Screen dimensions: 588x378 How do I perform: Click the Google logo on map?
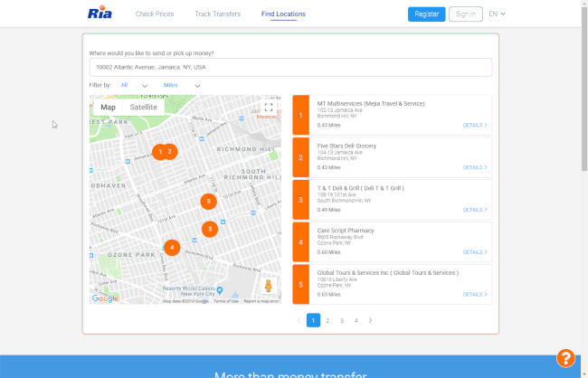(105, 298)
